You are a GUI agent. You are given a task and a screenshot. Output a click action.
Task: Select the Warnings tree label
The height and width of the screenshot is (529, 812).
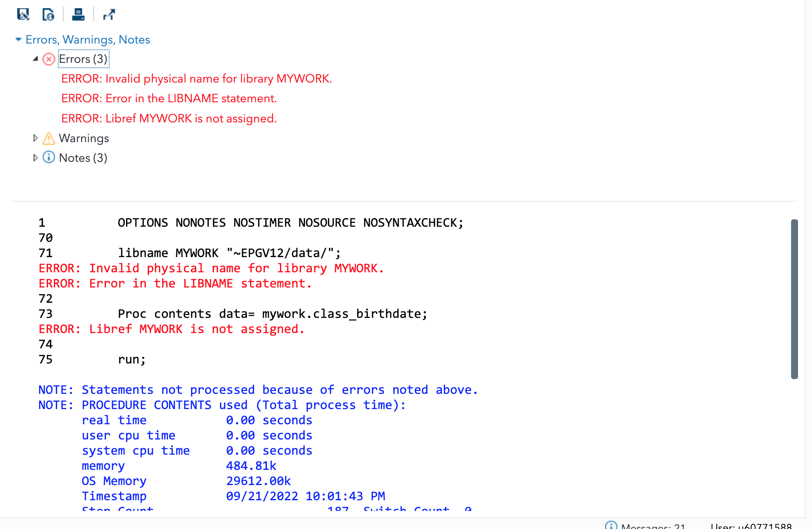(84, 138)
